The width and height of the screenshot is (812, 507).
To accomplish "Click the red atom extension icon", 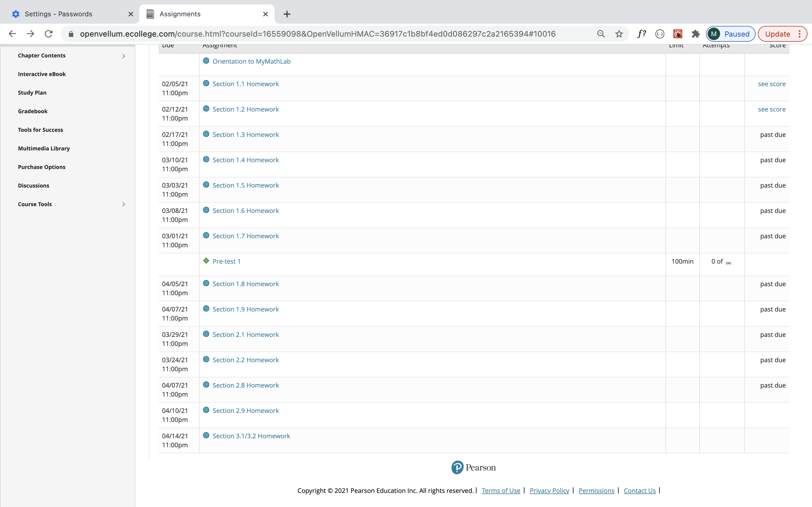I will (678, 34).
